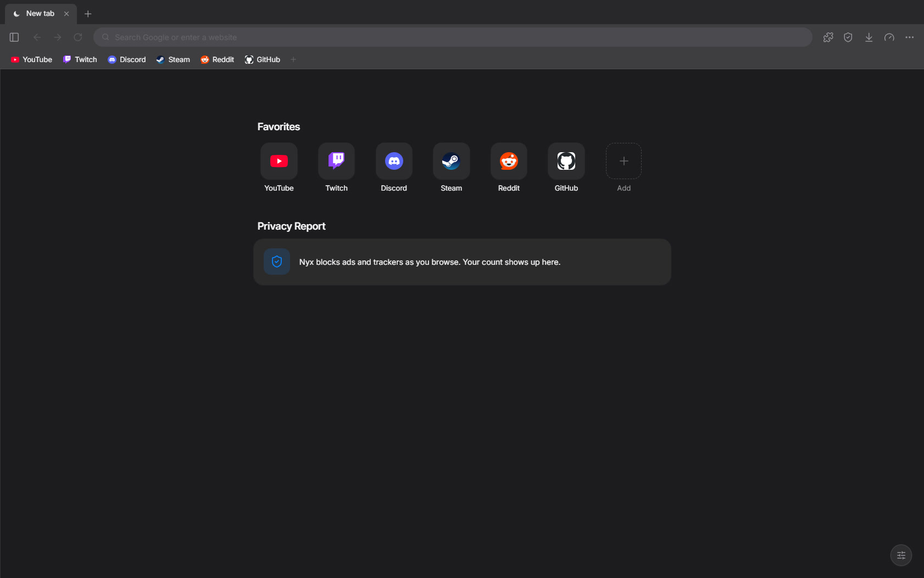Open Twitch bookmark in bookmarks bar
Viewport: 924px width, 578px height.
click(x=80, y=59)
